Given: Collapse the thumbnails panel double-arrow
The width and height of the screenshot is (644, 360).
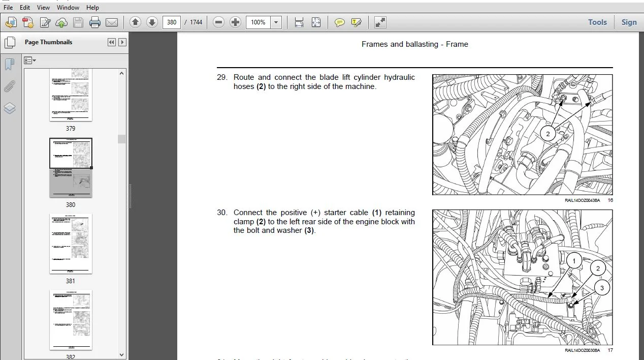Looking at the screenshot, I should pyautogui.click(x=112, y=42).
